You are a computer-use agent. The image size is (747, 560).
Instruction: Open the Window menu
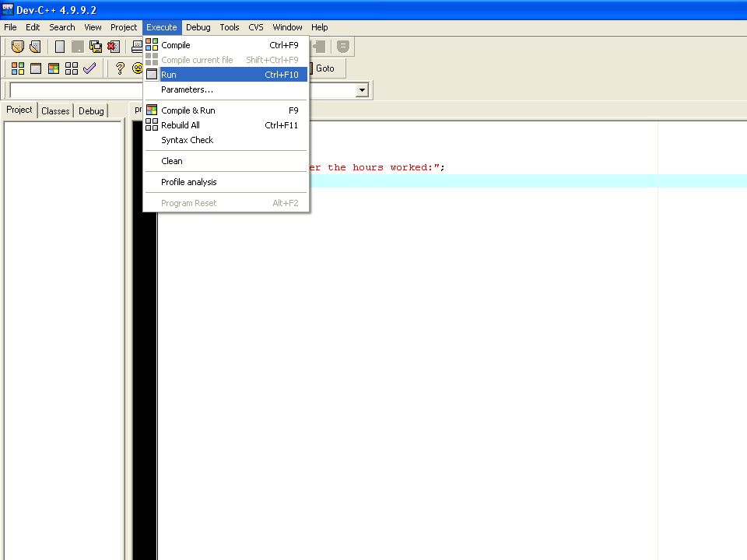(287, 27)
